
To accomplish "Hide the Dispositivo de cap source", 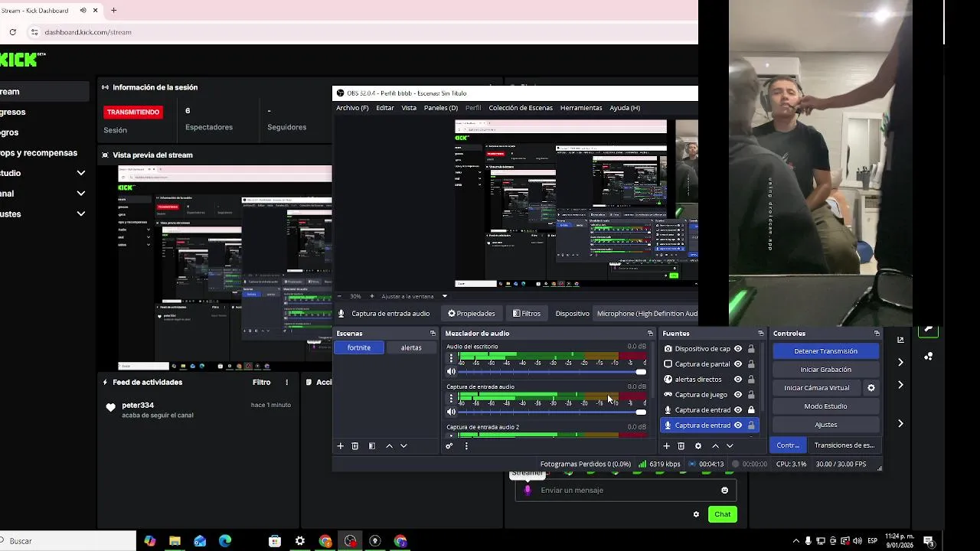I will coord(738,349).
